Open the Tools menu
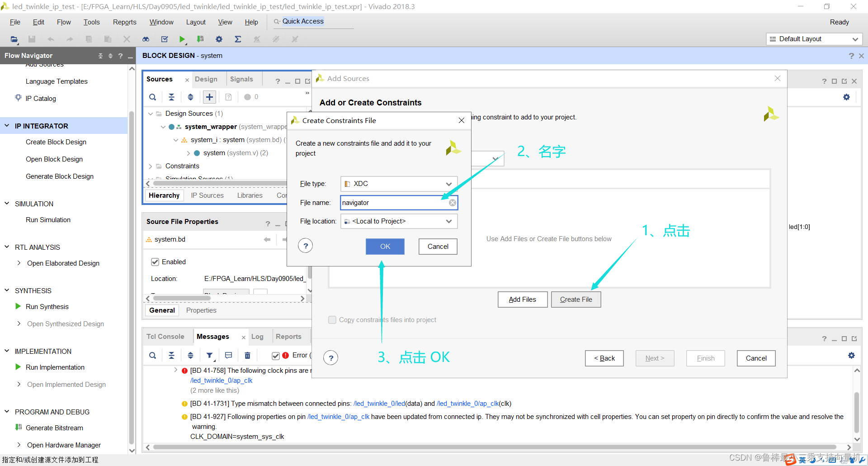Screen dimensions: 868x466 coord(91,22)
